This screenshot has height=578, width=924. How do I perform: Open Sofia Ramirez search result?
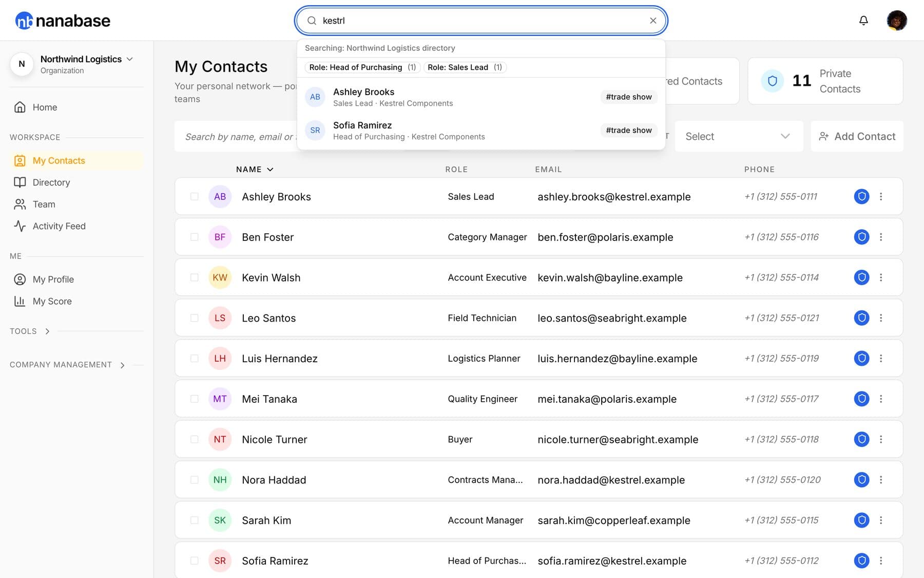pyautogui.click(x=481, y=130)
